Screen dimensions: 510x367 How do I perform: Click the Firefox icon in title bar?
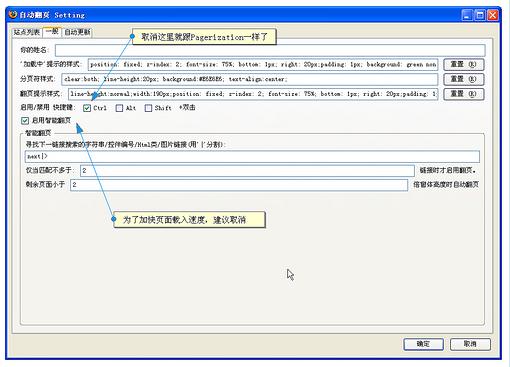tap(13, 15)
